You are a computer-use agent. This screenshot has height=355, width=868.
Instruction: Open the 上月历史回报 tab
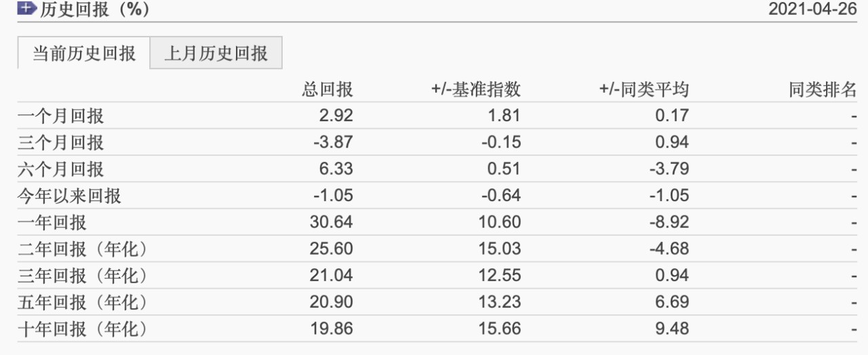pyautogui.click(x=216, y=54)
